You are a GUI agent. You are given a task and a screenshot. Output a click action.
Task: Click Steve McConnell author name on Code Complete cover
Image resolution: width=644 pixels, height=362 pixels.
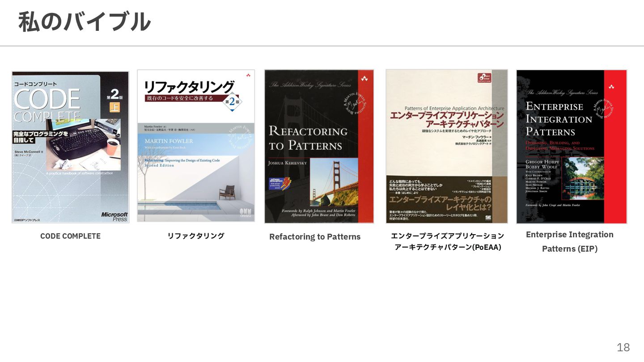[28, 152]
